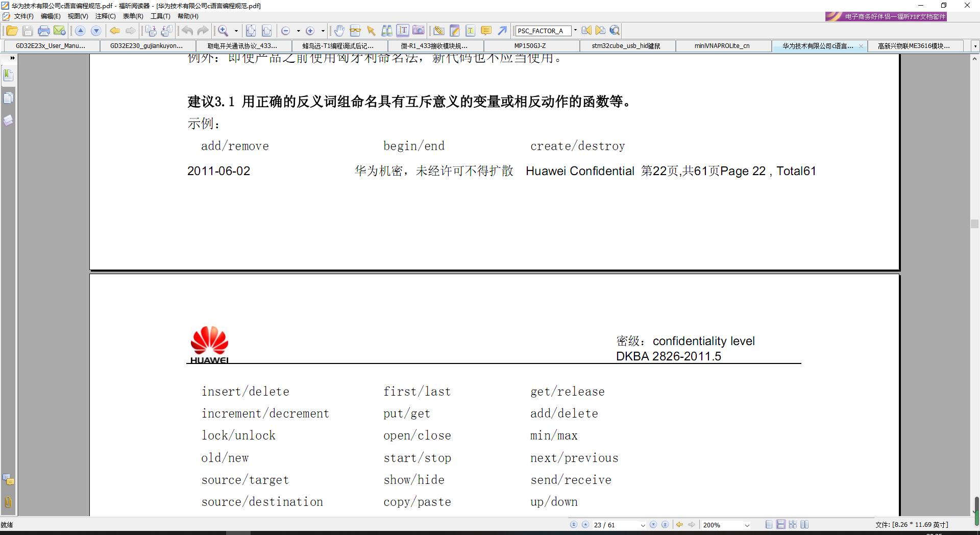The height and width of the screenshot is (535, 980).
Task: Select the Snapshot camera tool
Action: [x=419, y=31]
